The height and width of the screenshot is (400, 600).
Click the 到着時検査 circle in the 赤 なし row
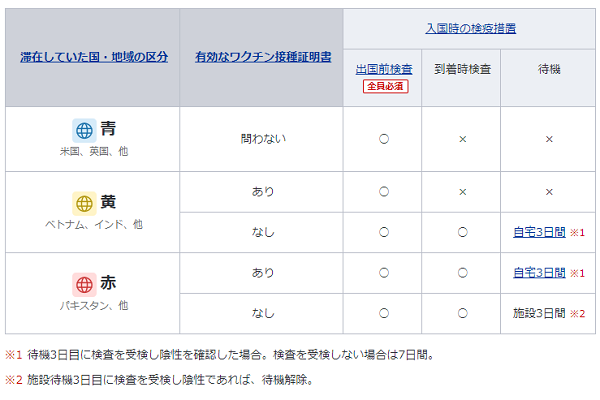tap(463, 313)
